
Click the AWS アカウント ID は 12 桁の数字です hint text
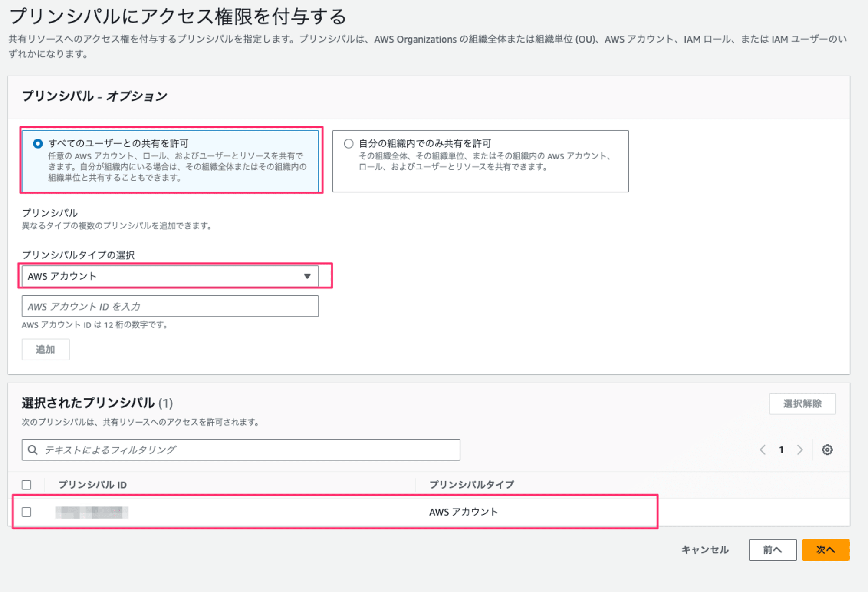click(x=95, y=325)
